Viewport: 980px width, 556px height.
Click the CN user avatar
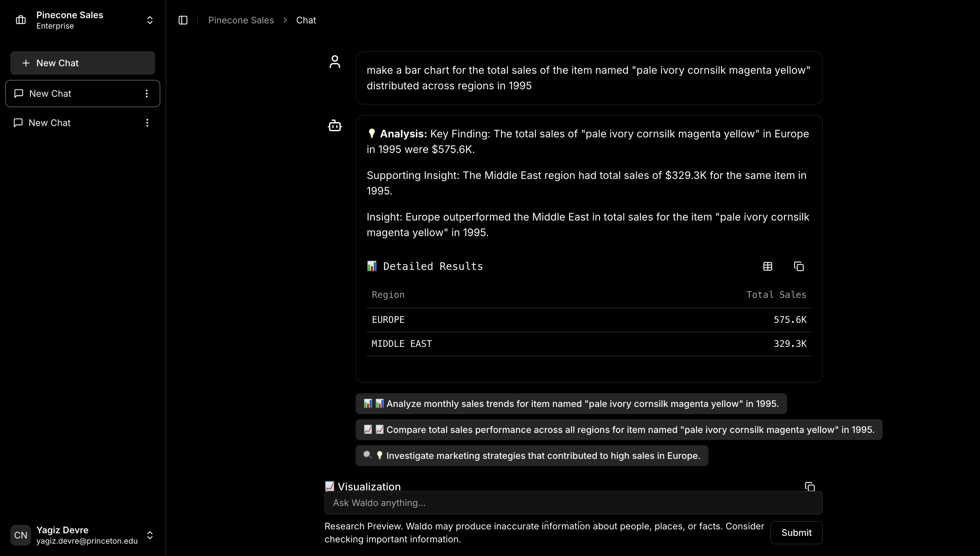click(20, 535)
